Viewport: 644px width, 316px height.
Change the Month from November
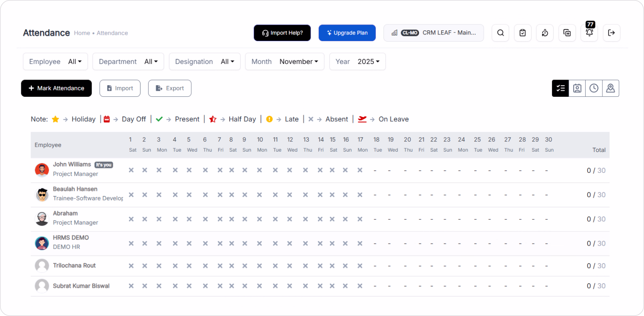(299, 62)
